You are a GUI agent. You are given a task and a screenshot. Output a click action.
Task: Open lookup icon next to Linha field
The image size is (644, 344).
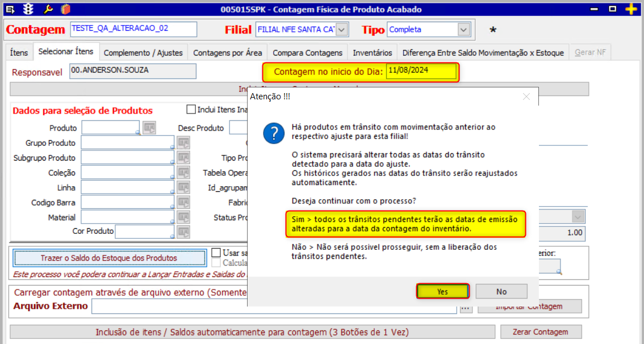183,187
